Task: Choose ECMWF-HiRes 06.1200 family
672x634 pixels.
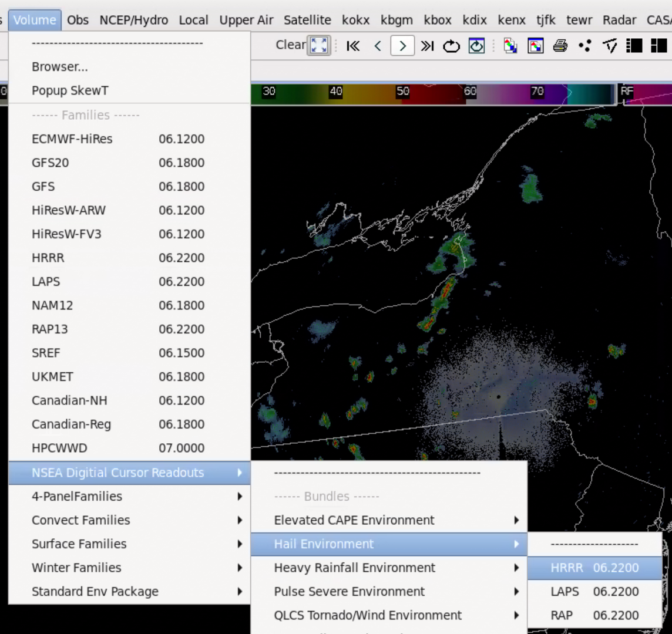Action: coord(129,139)
